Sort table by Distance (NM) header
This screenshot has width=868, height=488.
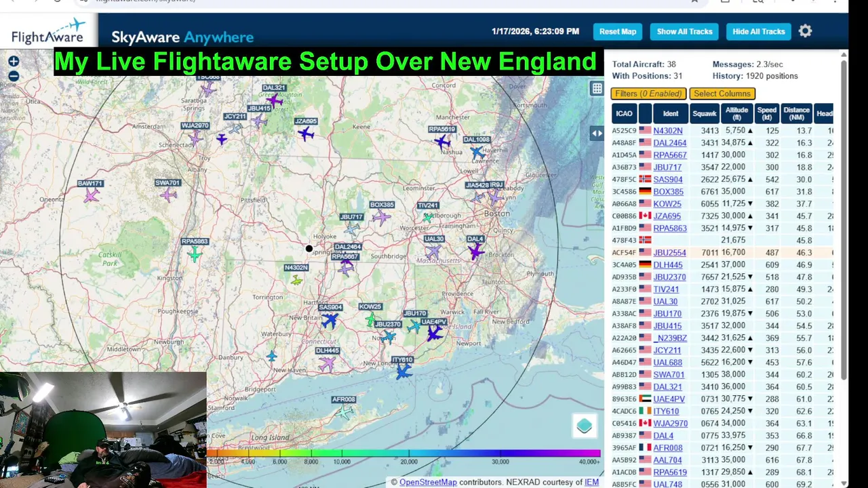pyautogui.click(x=796, y=113)
